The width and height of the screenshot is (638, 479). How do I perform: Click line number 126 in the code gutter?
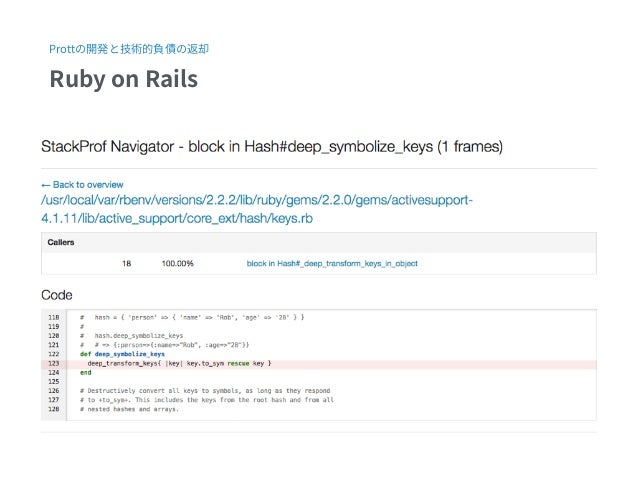click(x=54, y=391)
